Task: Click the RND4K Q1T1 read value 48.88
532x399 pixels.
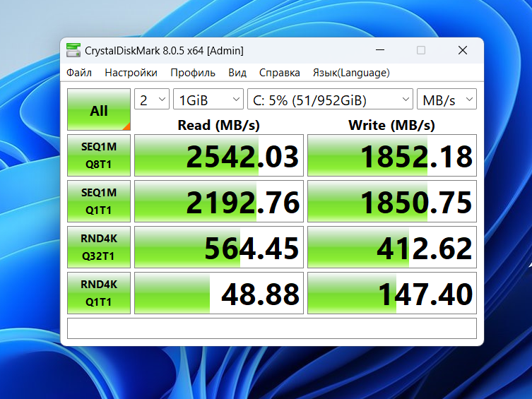Action: coord(219,293)
